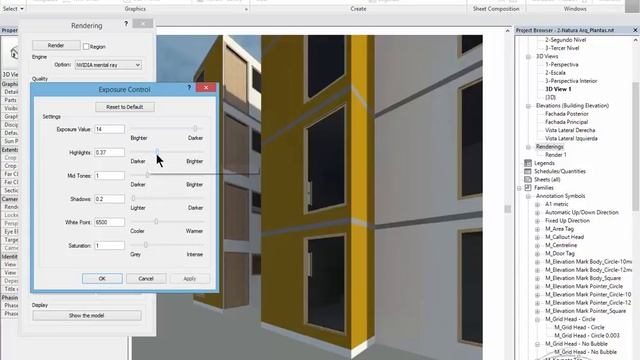This screenshot has width=640, height=360.
Task: Close the Project Browser panel
Action: click(x=635, y=30)
